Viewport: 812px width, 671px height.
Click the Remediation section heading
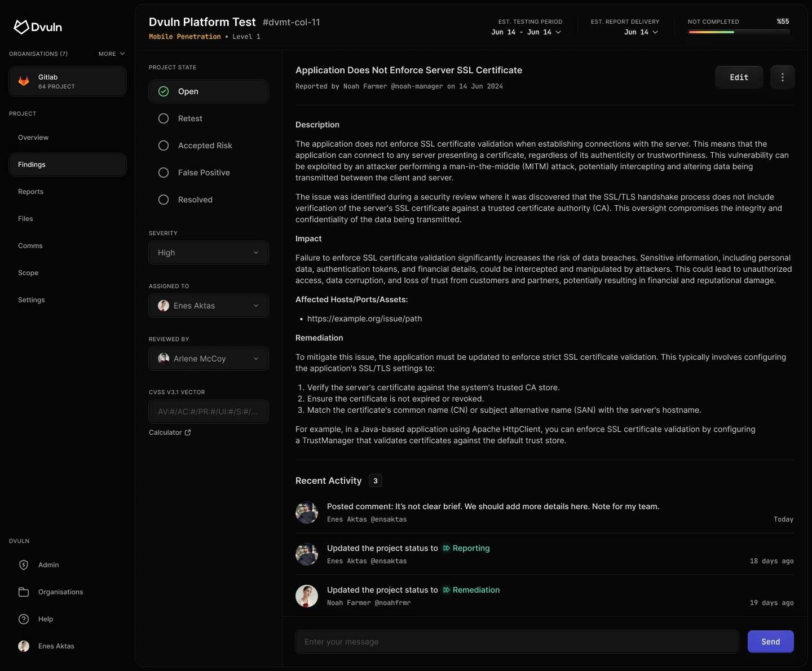[319, 338]
